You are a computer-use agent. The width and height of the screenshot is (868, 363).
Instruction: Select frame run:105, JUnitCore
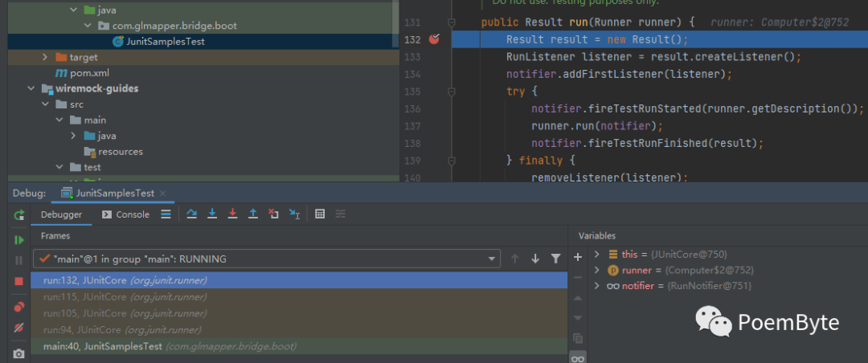pos(299,313)
